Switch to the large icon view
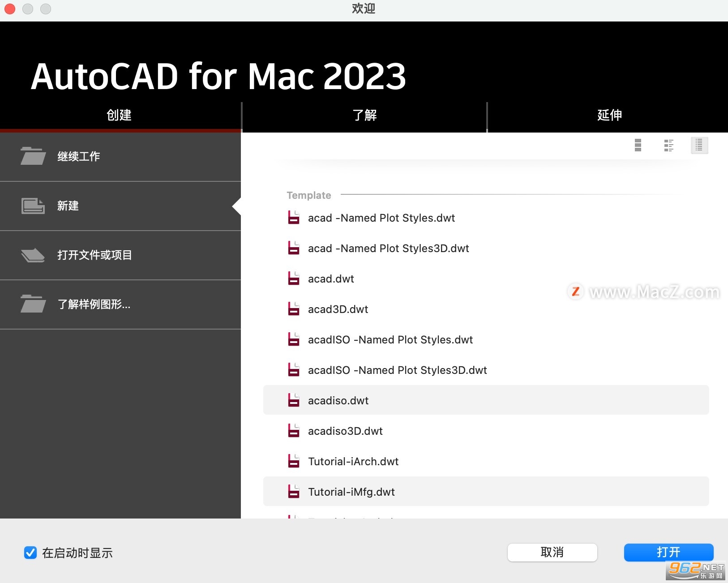 (638, 145)
